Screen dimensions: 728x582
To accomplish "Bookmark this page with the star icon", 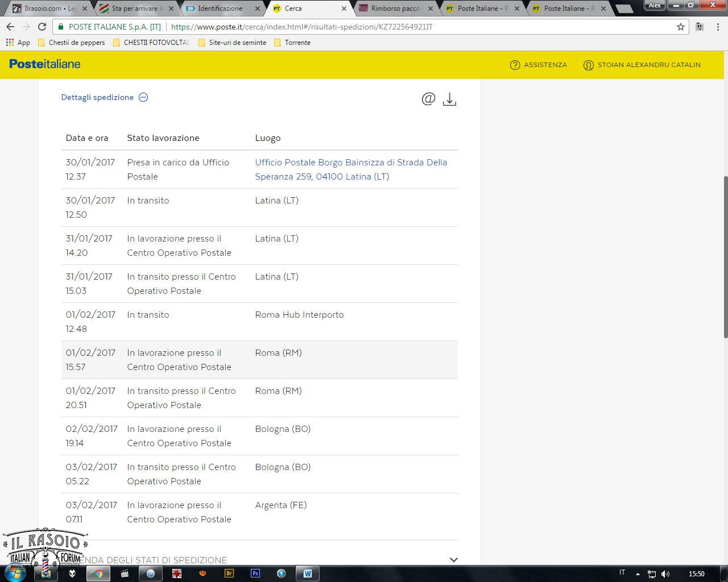I will pyautogui.click(x=681, y=27).
